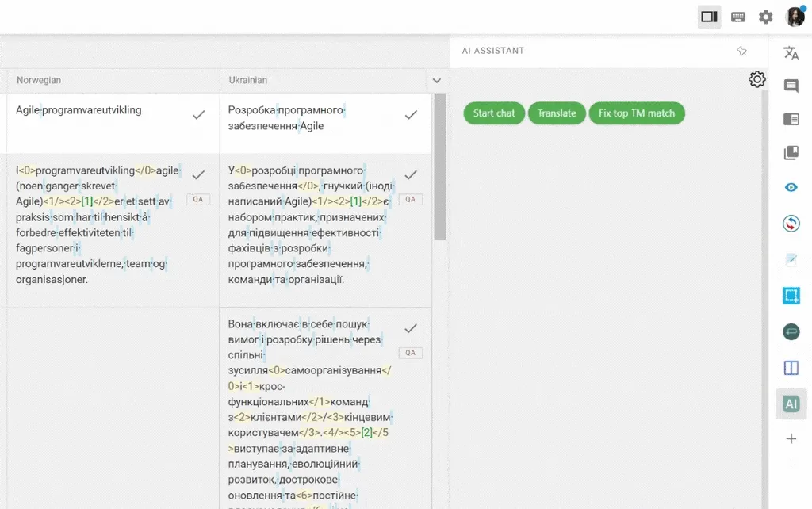The width and height of the screenshot is (812, 509).
Task: Click the selection frame icon in the sidebar
Action: [x=791, y=294]
